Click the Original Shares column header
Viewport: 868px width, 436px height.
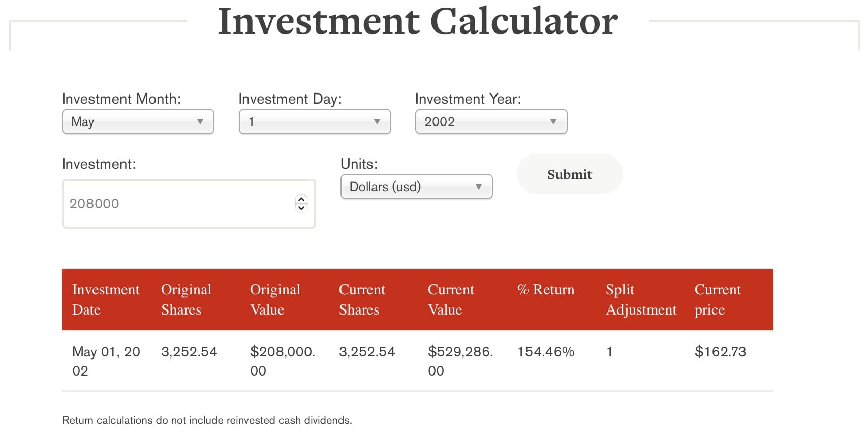tap(186, 299)
